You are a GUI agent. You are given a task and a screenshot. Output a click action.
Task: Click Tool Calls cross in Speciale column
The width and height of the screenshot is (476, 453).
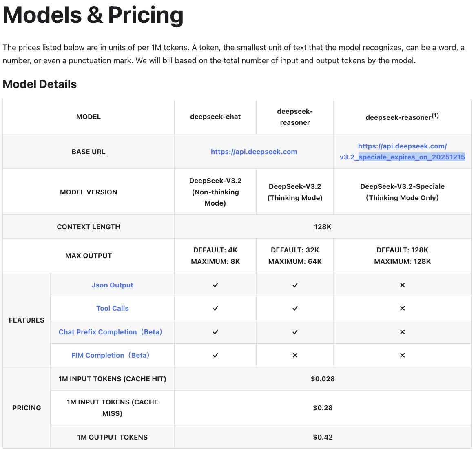click(x=402, y=308)
